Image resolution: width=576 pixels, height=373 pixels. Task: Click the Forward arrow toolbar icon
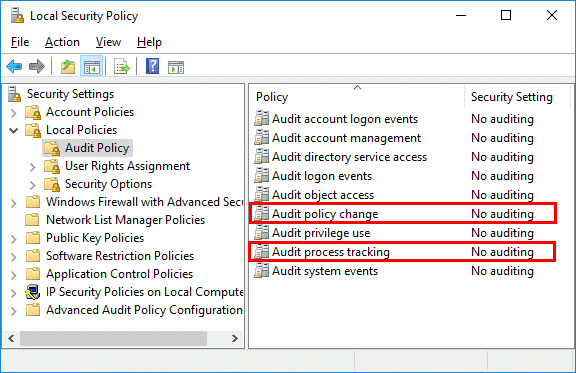(37, 67)
